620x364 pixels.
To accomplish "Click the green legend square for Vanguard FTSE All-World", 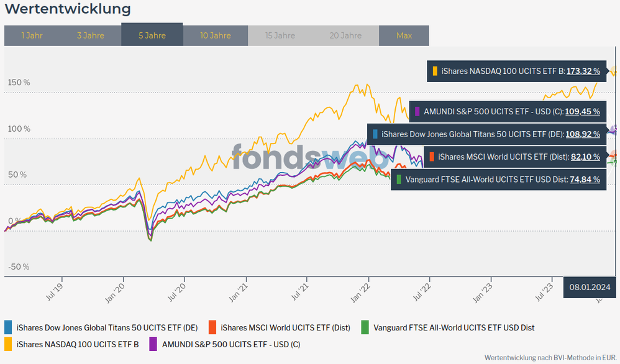I will pos(365,327).
